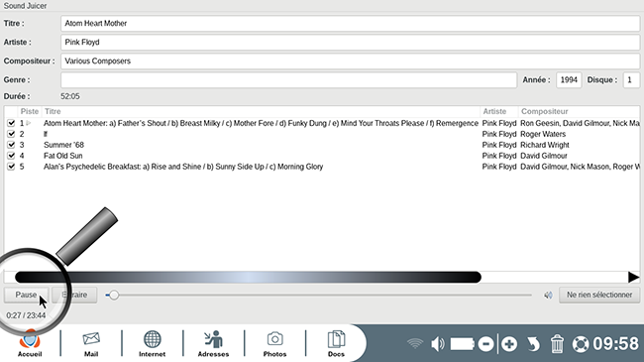Screen dimensions: 644x362
Task: Uncheck track 5 Alan's Psychedelic Breakfast checkbox
Action: [11, 167]
